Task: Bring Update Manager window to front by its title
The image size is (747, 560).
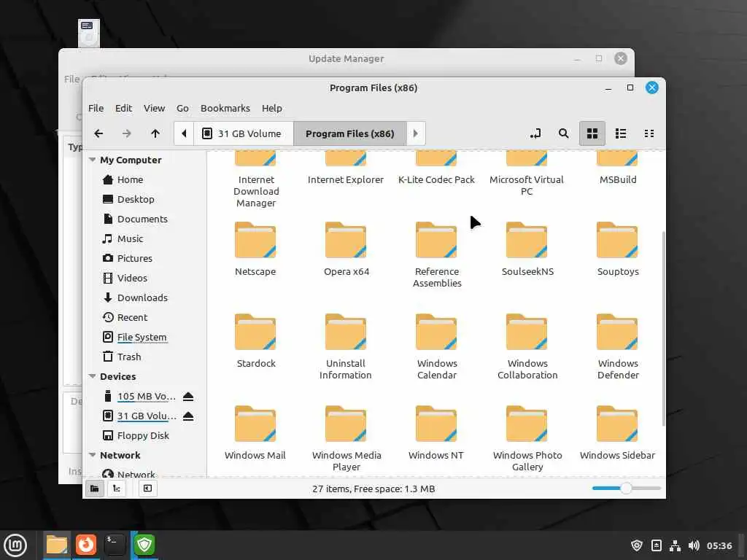Action: 347,58
